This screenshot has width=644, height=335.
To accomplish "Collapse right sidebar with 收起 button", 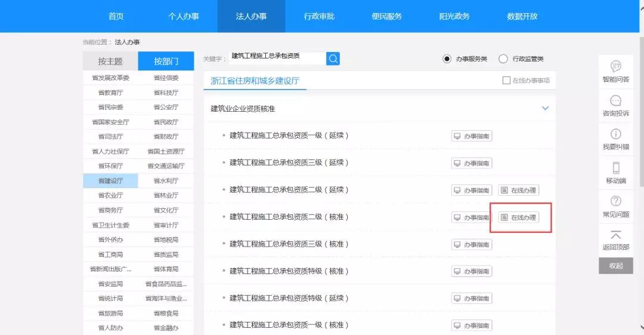I will click(x=615, y=266).
